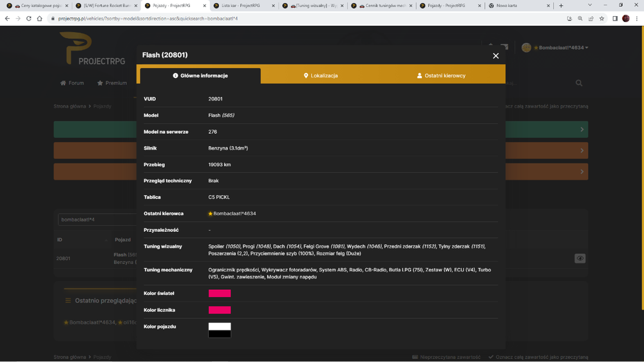
Task: Click vehicle ID 20801 in table
Action: [x=63, y=258]
